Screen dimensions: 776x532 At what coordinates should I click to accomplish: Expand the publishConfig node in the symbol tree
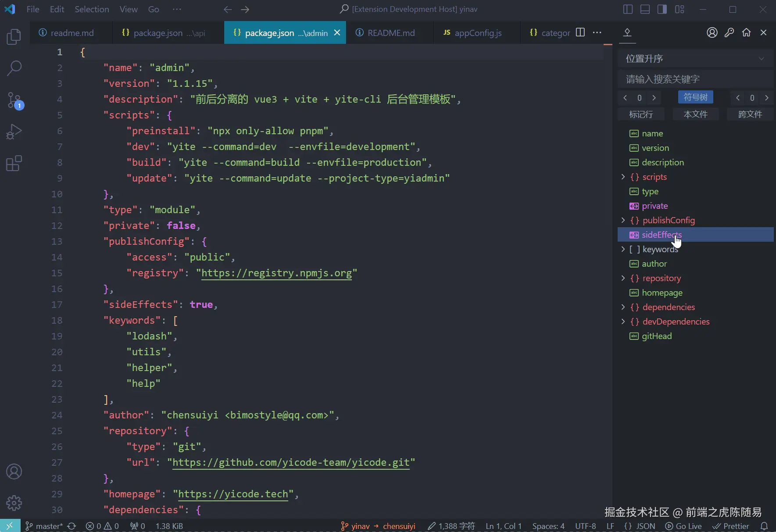(623, 220)
